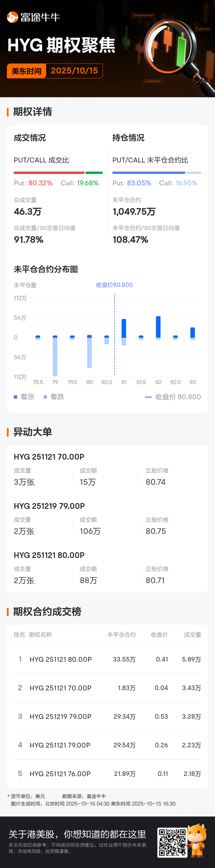The image size is (215, 868).
Task: Select rank 5 HYG 251121 76.00P row
Action: (x=107, y=774)
